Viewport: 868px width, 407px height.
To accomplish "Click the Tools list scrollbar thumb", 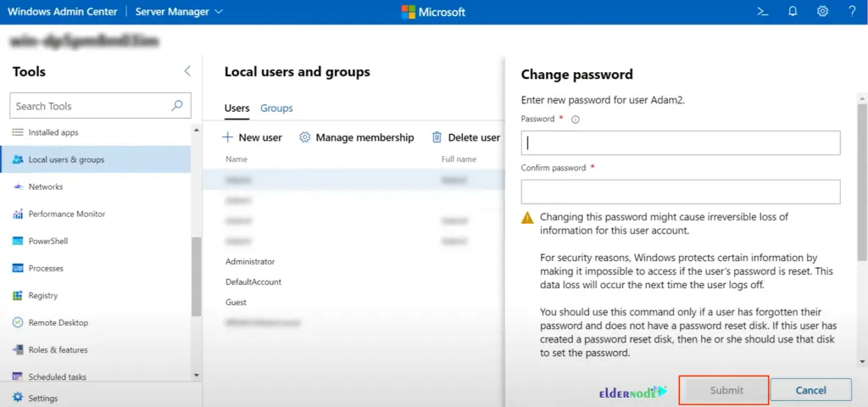I will tap(196, 277).
